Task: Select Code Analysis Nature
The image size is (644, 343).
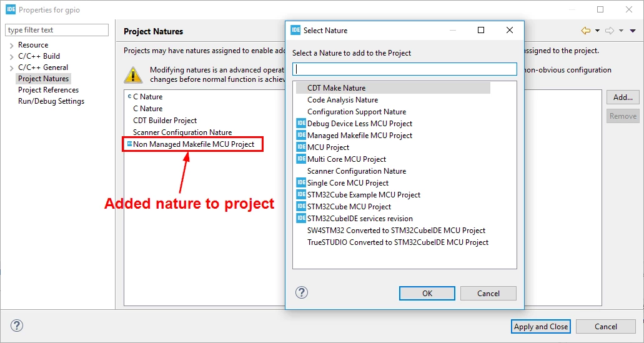Action: click(342, 100)
